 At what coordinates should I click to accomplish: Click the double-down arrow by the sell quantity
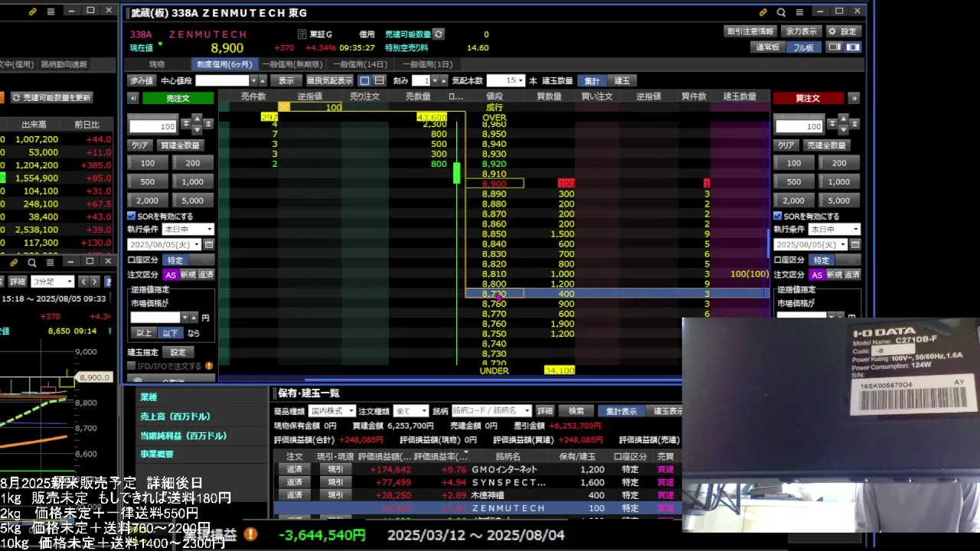(x=185, y=124)
